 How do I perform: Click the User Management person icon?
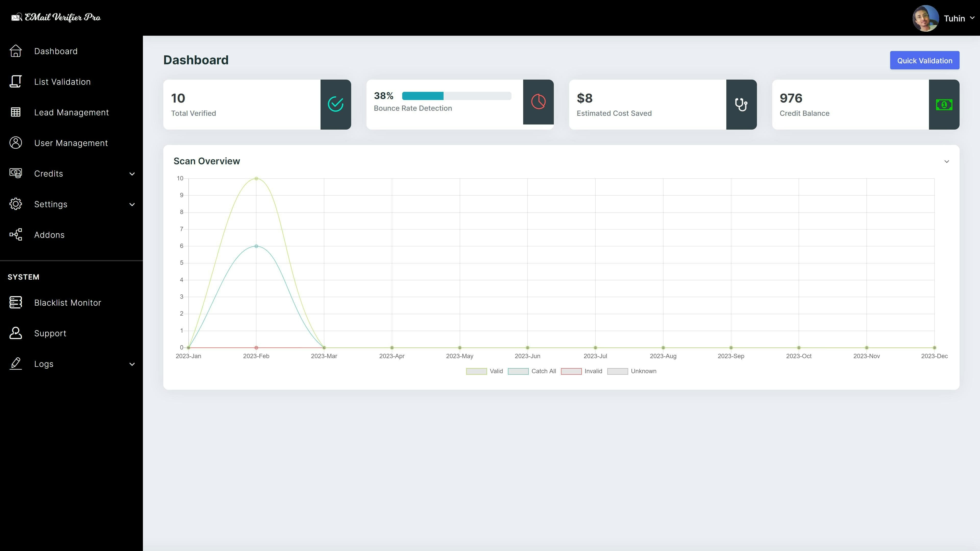pos(16,143)
